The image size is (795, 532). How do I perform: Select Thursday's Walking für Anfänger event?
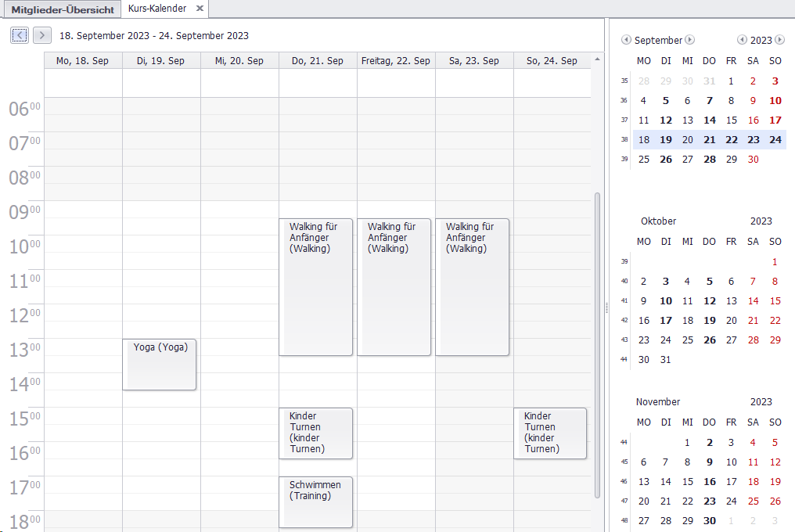coord(316,287)
